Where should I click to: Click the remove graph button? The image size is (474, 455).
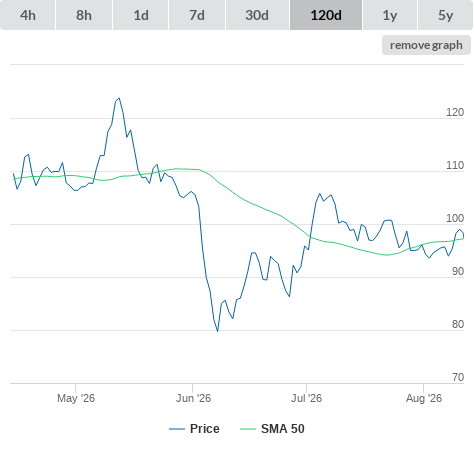(x=426, y=45)
